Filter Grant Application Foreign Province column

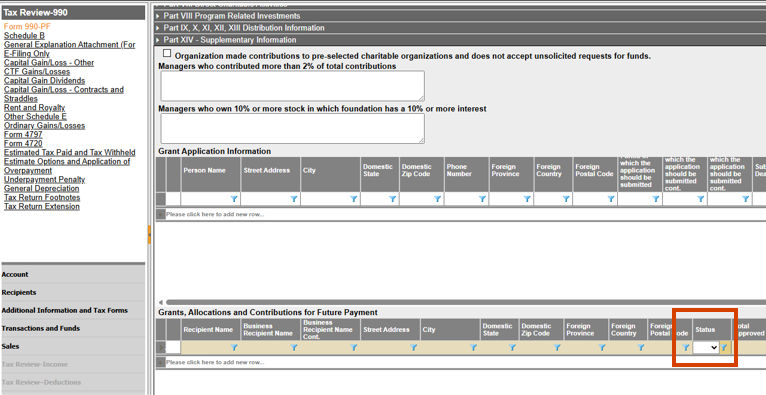tap(528, 199)
